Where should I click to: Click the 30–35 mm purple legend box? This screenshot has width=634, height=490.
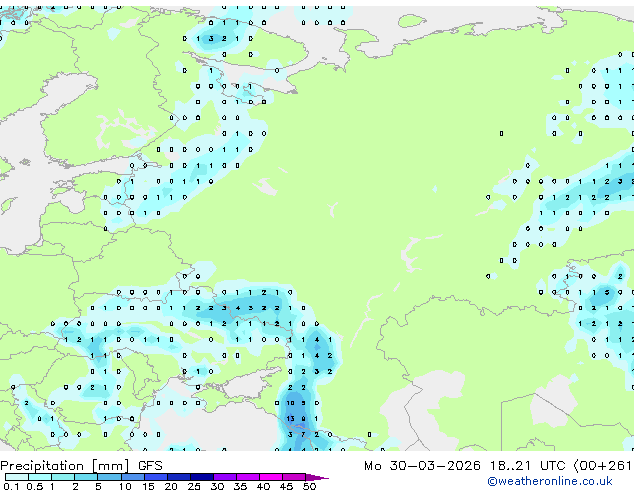coord(224,477)
